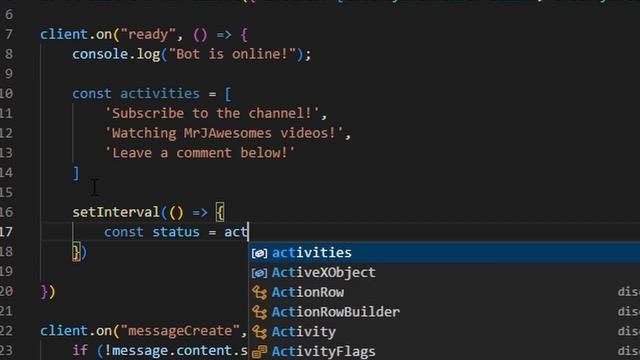This screenshot has width=640, height=360.
Task: Select the 'activities' autocomplete suggestion
Action: (x=444, y=253)
